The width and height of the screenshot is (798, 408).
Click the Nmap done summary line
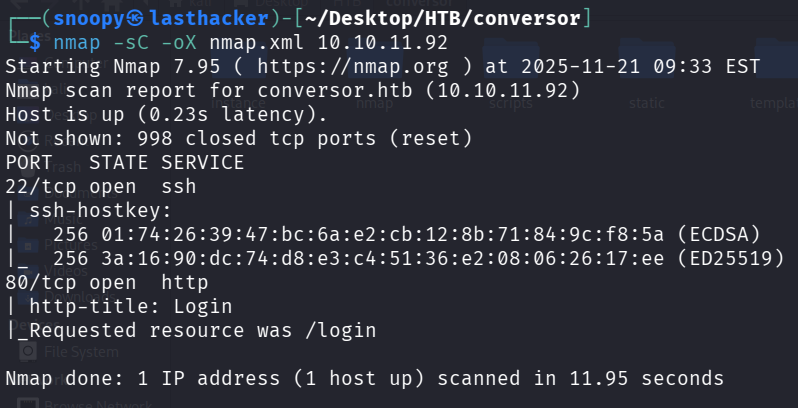click(x=364, y=379)
